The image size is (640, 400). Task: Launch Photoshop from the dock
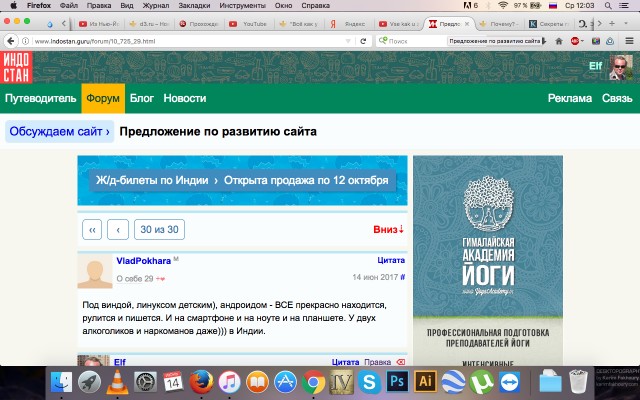pos(396,381)
